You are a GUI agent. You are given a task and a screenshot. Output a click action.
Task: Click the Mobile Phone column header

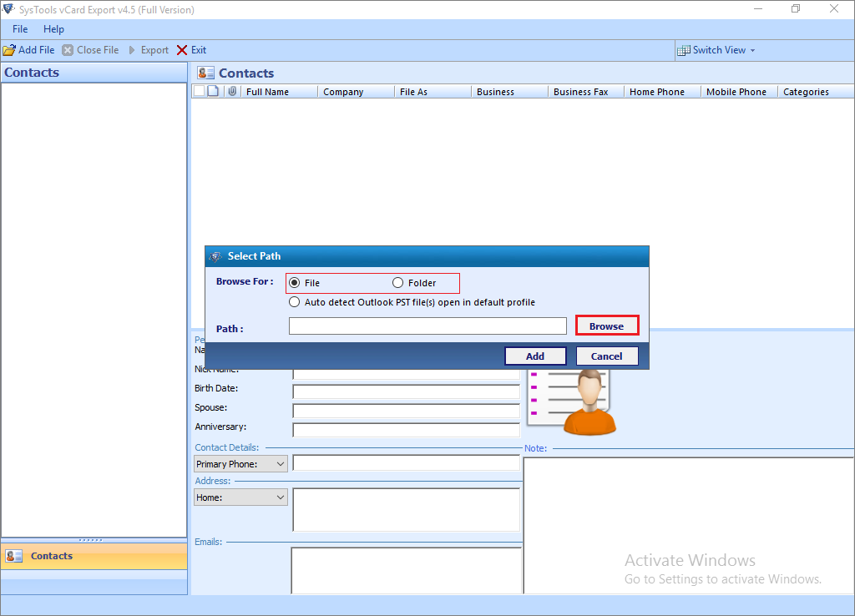pyautogui.click(x=740, y=92)
